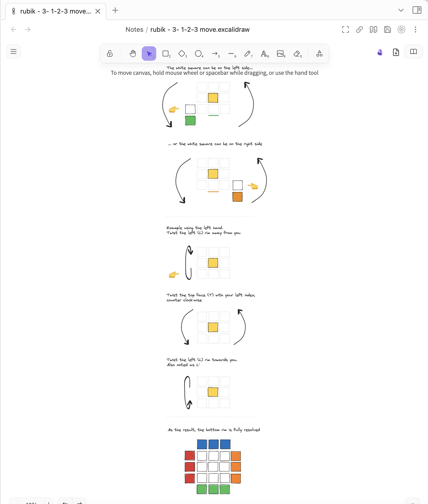
Task: Expand the shape library panel
Action: tap(319, 53)
